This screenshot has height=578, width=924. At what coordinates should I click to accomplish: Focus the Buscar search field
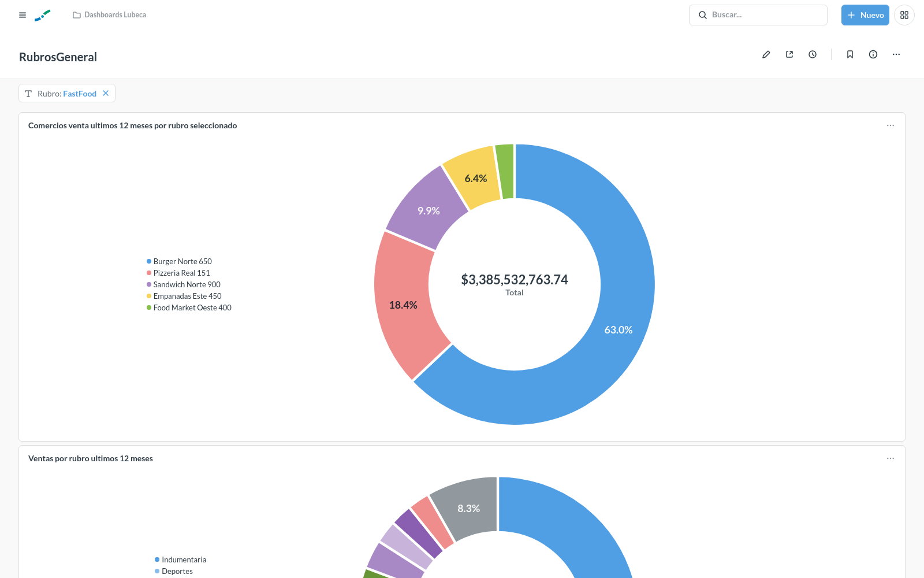758,15
